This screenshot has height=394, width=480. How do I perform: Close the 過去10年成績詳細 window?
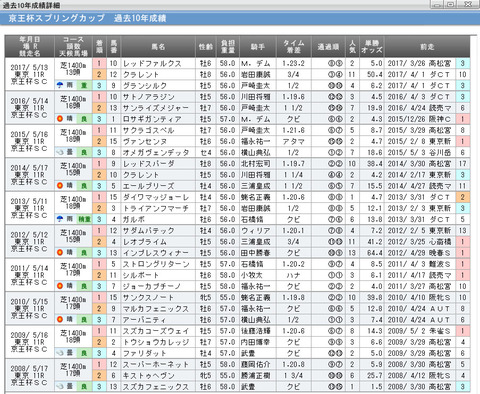click(x=468, y=4)
